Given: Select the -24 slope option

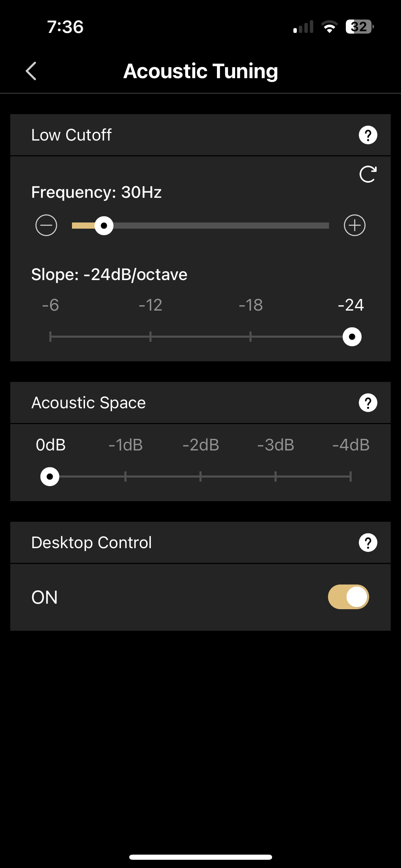Looking at the screenshot, I should 352,337.
